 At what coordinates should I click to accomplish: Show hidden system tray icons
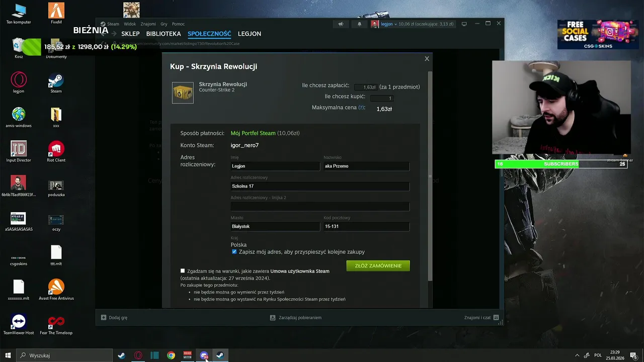click(x=577, y=355)
